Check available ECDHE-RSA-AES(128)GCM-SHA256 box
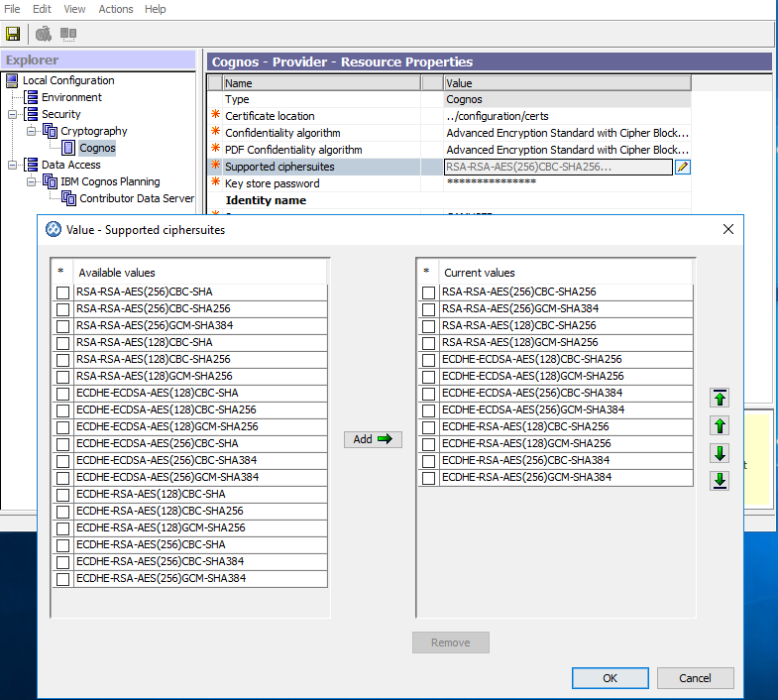This screenshot has height=700, width=778. coord(63,528)
